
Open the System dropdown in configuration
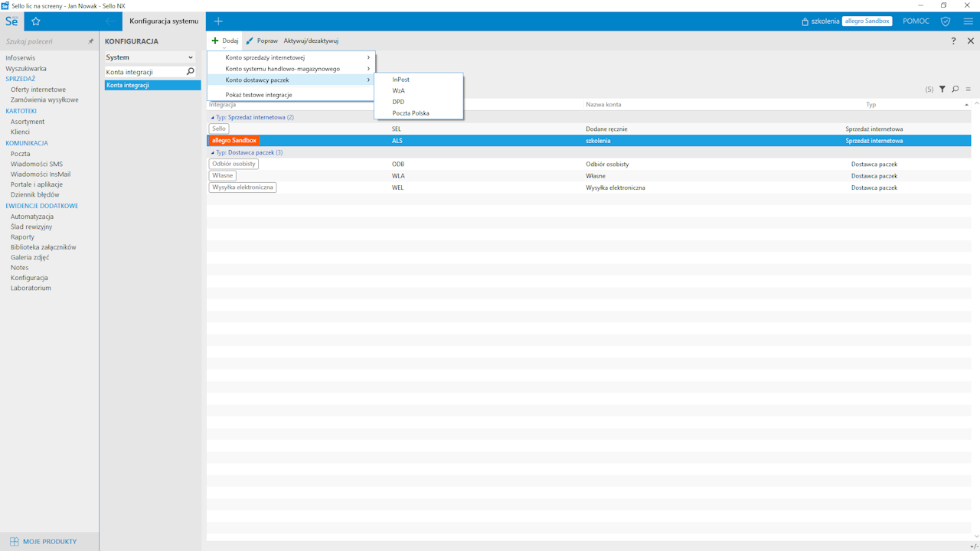[x=150, y=57]
